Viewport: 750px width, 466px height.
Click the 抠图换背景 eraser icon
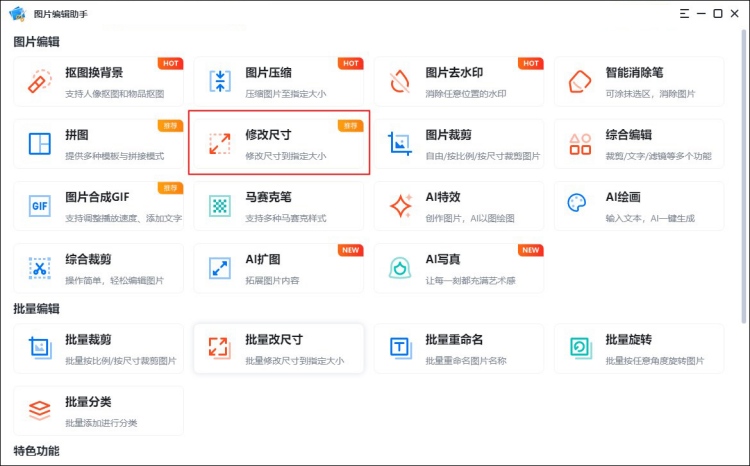[40, 81]
